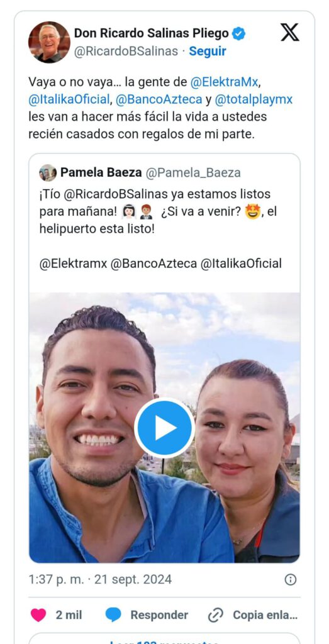
Task: Open the @BancoAzteca mention link
Action: (159, 99)
